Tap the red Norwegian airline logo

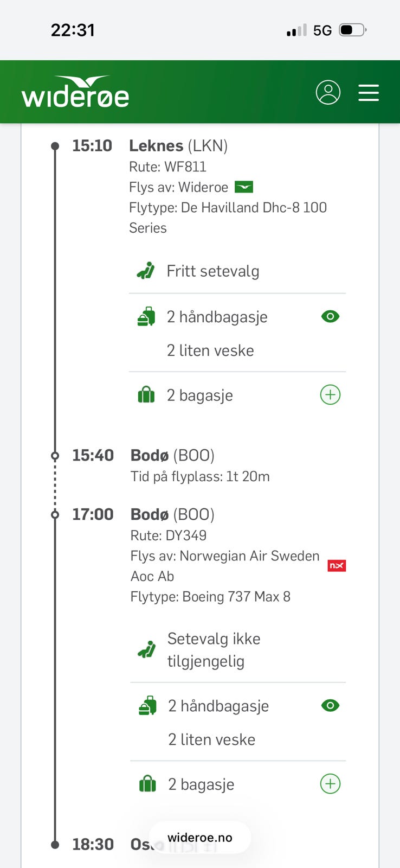(x=337, y=566)
